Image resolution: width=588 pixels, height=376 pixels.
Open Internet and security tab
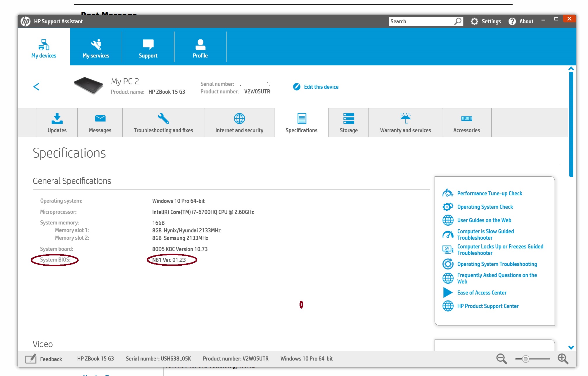[239, 123]
